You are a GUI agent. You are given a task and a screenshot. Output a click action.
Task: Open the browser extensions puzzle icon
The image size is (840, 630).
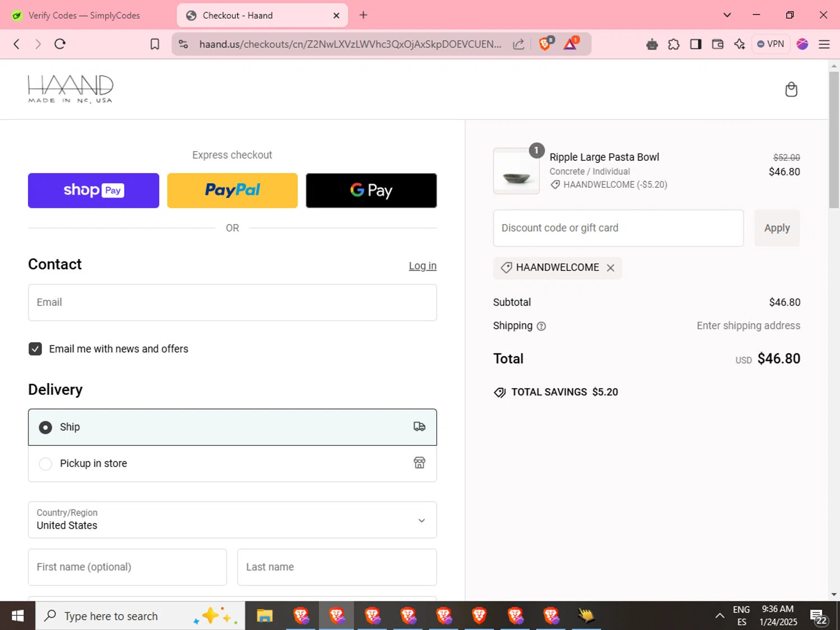tap(674, 44)
